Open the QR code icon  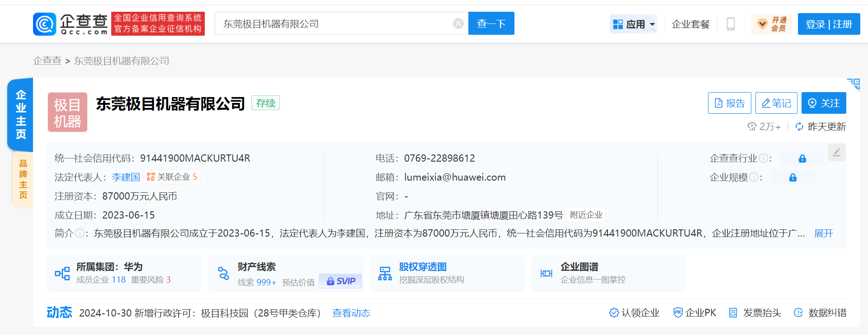(x=853, y=84)
